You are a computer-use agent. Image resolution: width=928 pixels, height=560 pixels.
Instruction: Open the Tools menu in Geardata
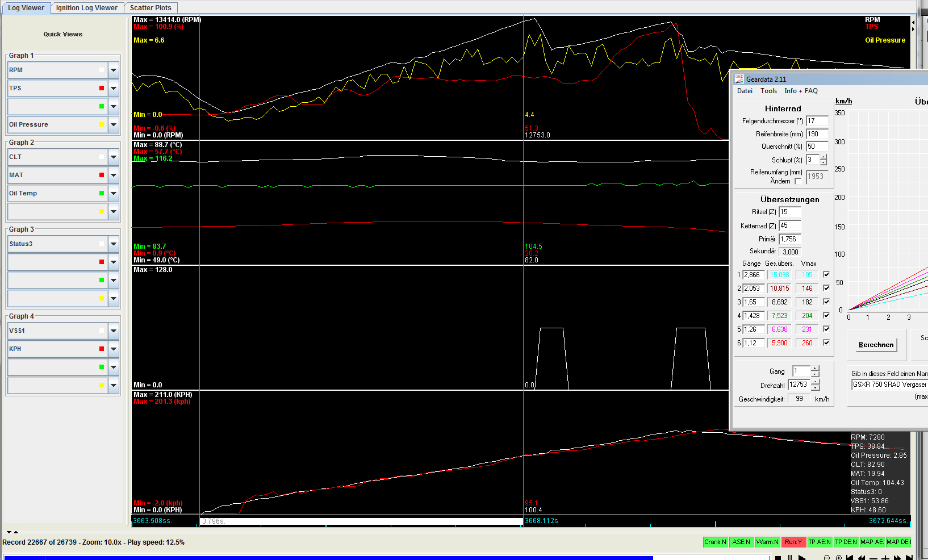[x=768, y=91]
